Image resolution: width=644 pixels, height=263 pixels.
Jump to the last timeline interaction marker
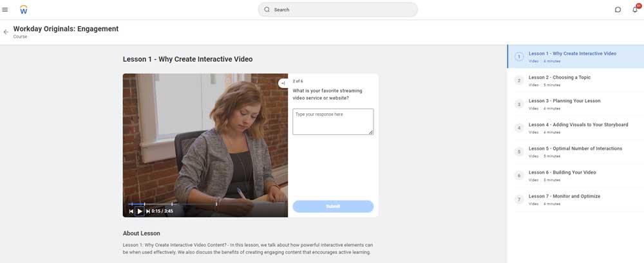click(216, 204)
